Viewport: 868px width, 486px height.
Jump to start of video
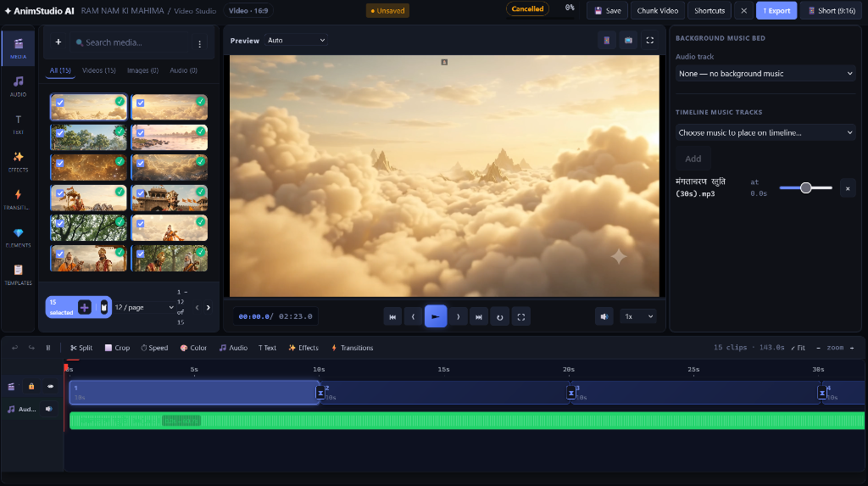392,317
